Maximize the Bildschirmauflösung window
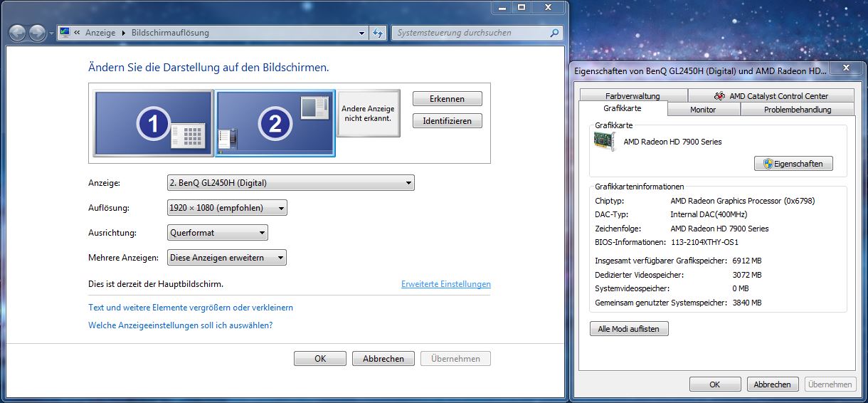 (x=522, y=6)
